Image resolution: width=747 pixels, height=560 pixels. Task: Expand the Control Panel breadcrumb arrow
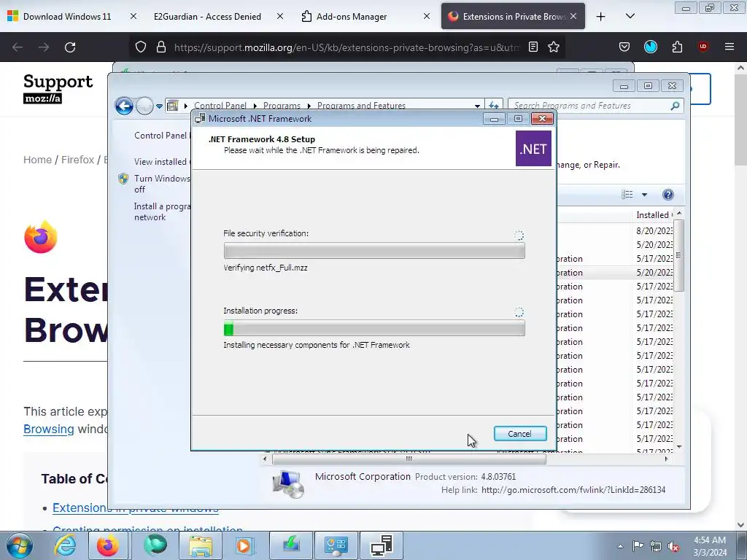click(255, 105)
